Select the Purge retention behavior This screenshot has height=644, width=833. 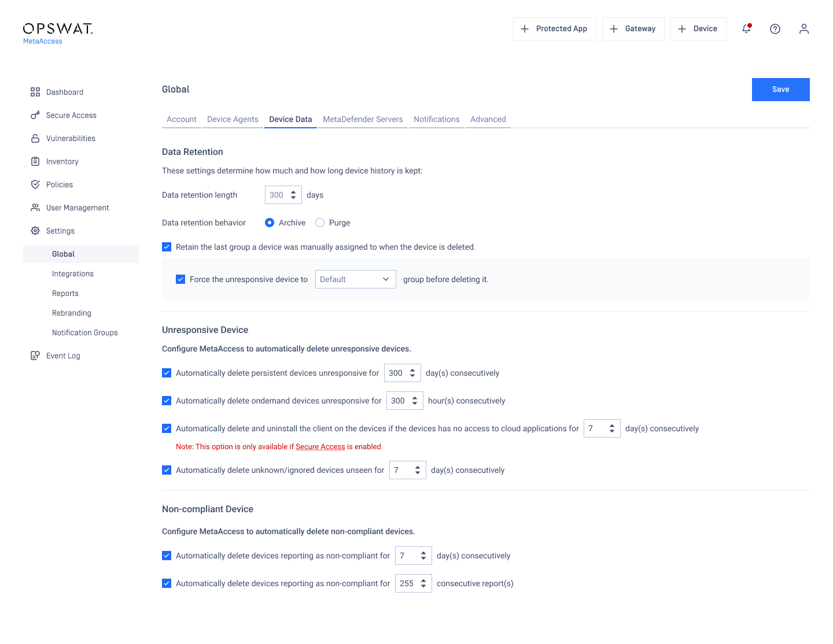[320, 223]
